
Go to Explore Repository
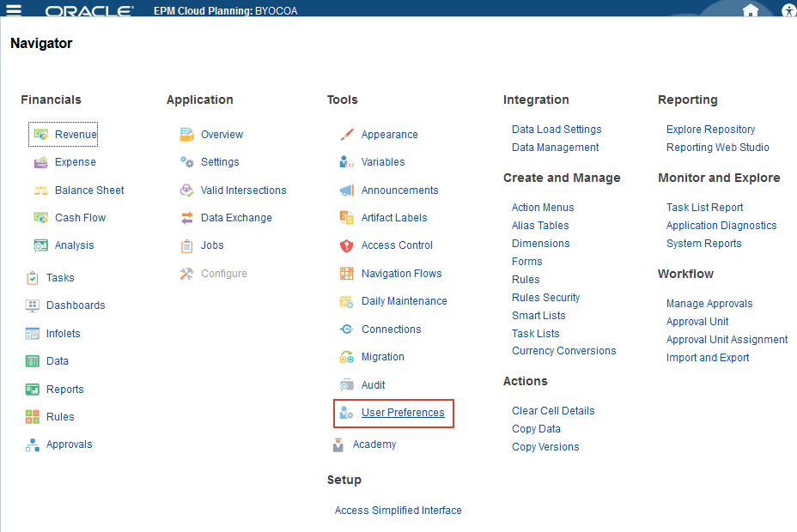(x=710, y=130)
